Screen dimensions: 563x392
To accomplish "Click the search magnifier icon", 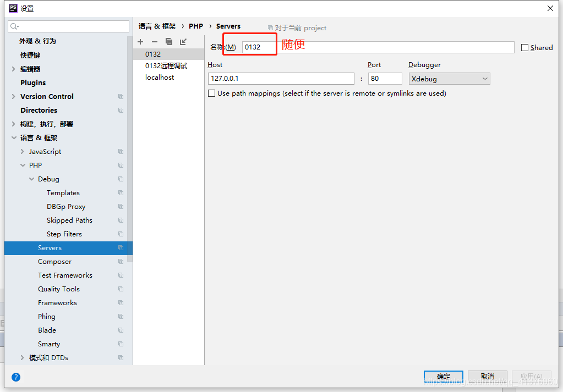I will tap(14, 26).
